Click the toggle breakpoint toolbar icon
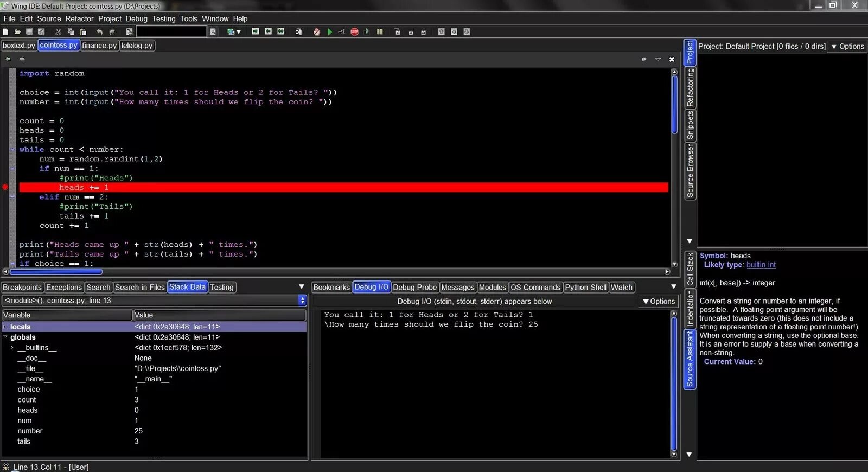868x472 pixels. (x=316, y=32)
